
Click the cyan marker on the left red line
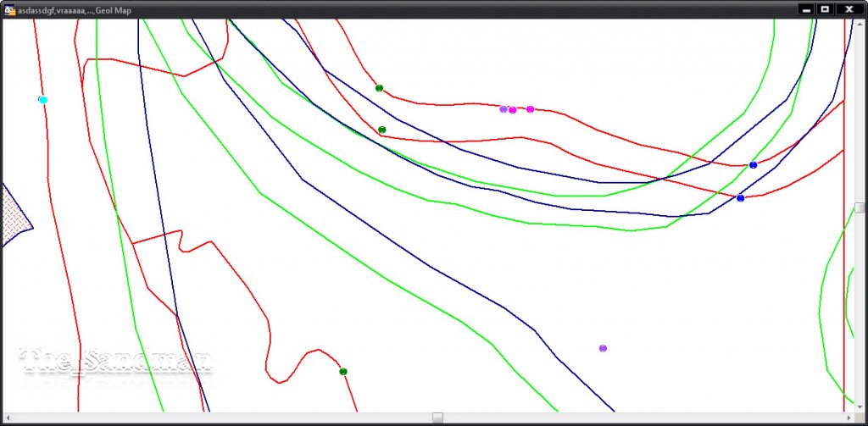pyautogui.click(x=43, y=100)
